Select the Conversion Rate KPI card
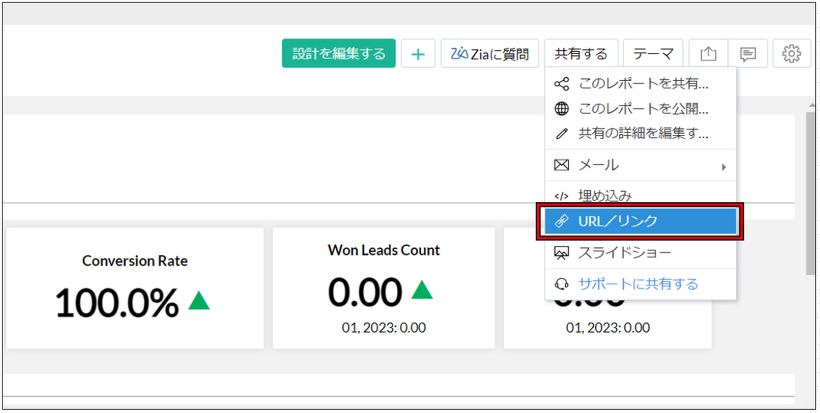The height and width of the screenshot is (413, 820). (135, 288)
